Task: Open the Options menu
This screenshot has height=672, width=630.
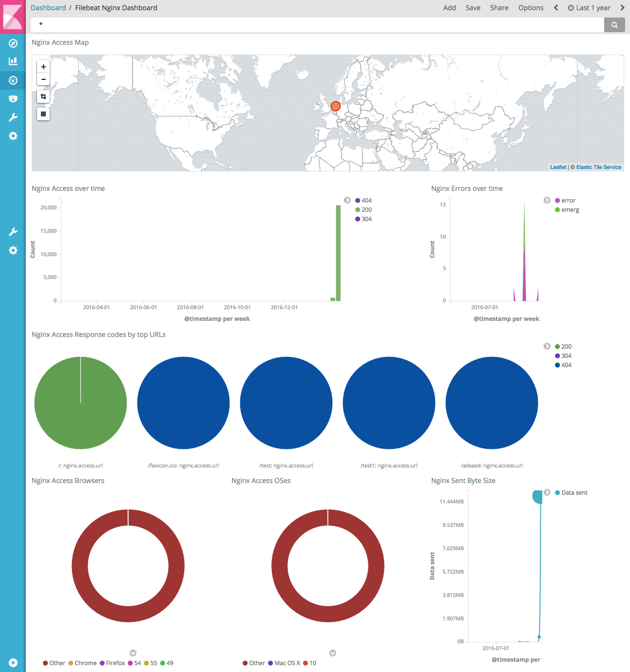Action: click(531, 7)
